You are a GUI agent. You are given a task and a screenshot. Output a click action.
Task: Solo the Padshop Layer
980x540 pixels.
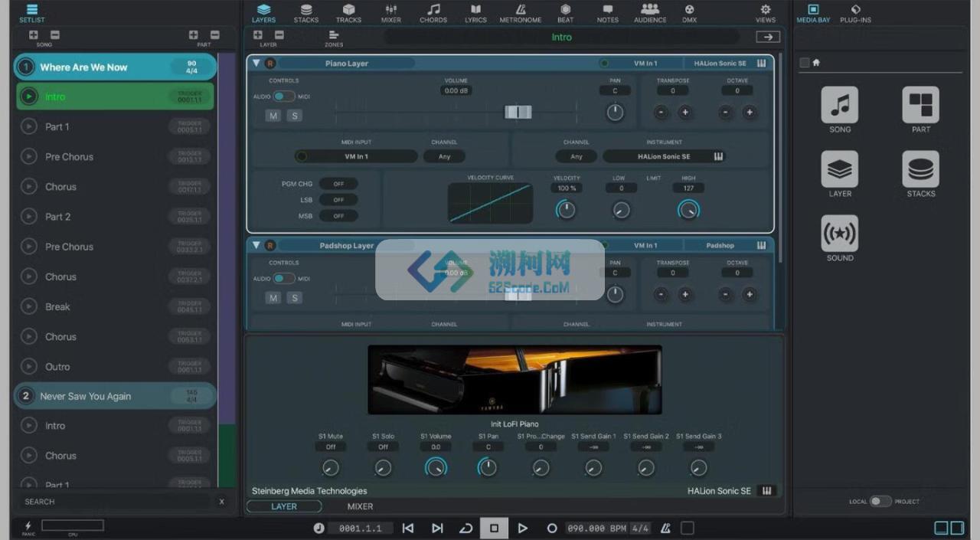[x=294, y=298]
